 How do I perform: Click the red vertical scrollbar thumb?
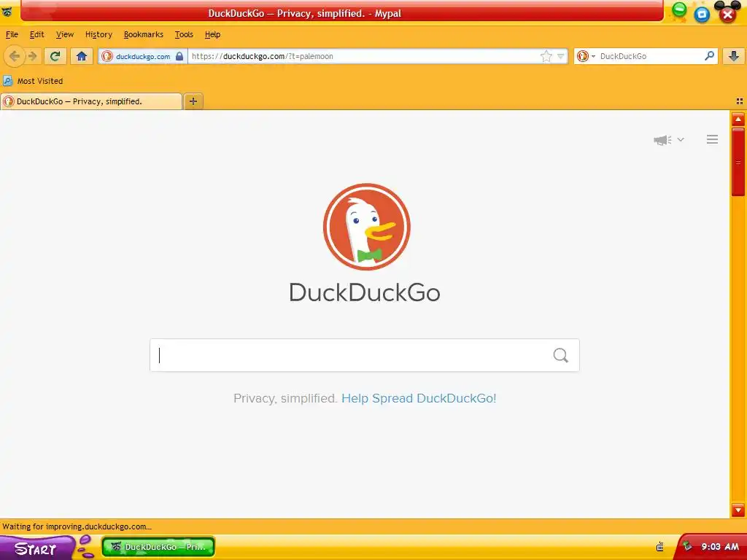click(x=738, y=163)
